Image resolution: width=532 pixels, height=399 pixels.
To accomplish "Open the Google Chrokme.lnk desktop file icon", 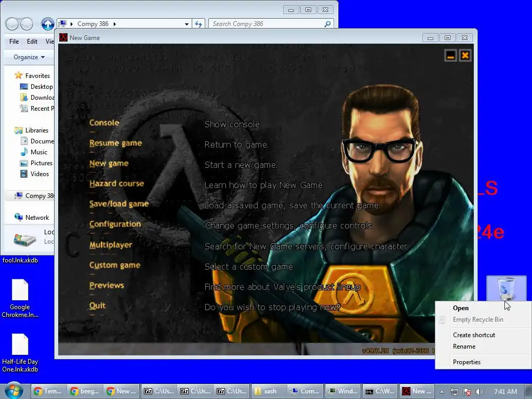I will tap(20, 299).
